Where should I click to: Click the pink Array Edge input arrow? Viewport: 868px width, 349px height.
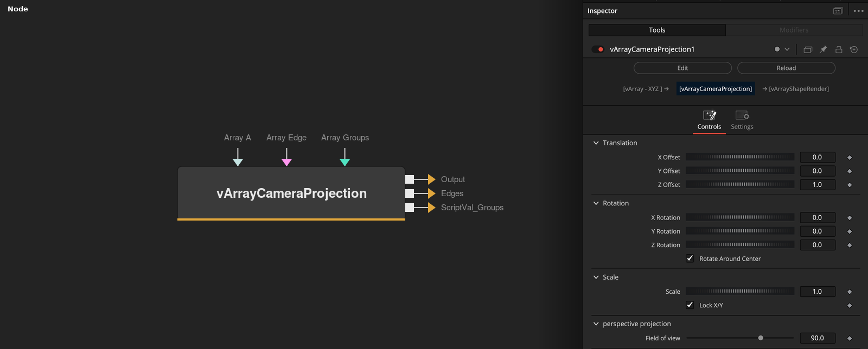287,162
